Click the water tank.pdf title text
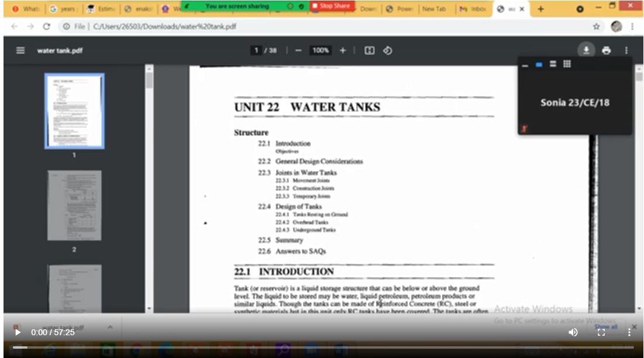The height and width of the screenshot is (358, 644). 60,50
